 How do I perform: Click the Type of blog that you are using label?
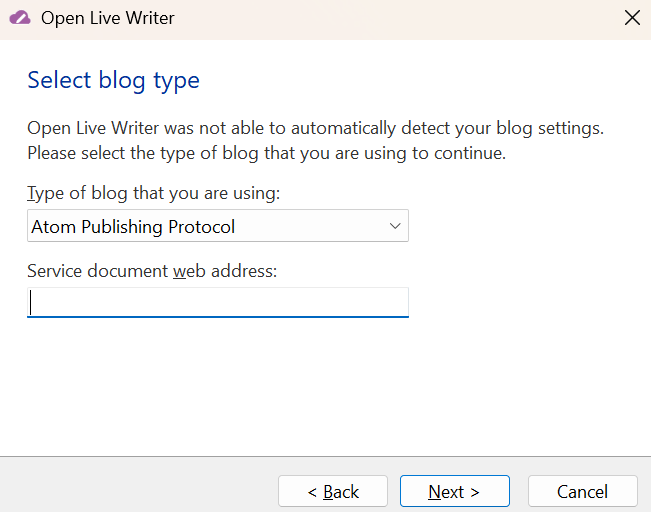153,193
